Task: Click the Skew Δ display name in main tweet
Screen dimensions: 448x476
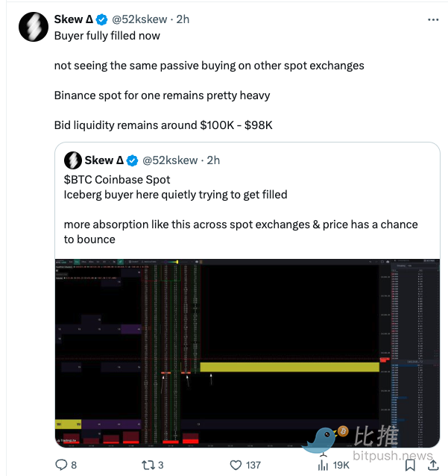Action: (73, 19)
